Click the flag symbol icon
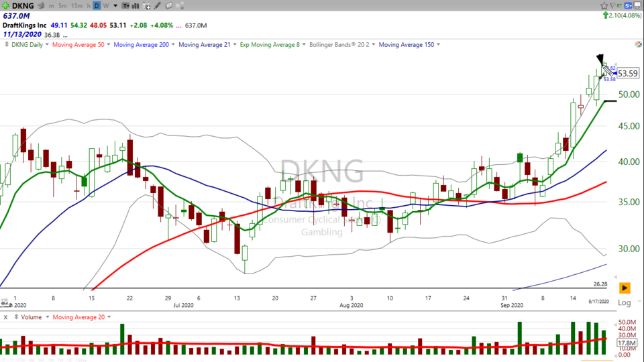The image size is (644, 362). (x=612, y=6)
